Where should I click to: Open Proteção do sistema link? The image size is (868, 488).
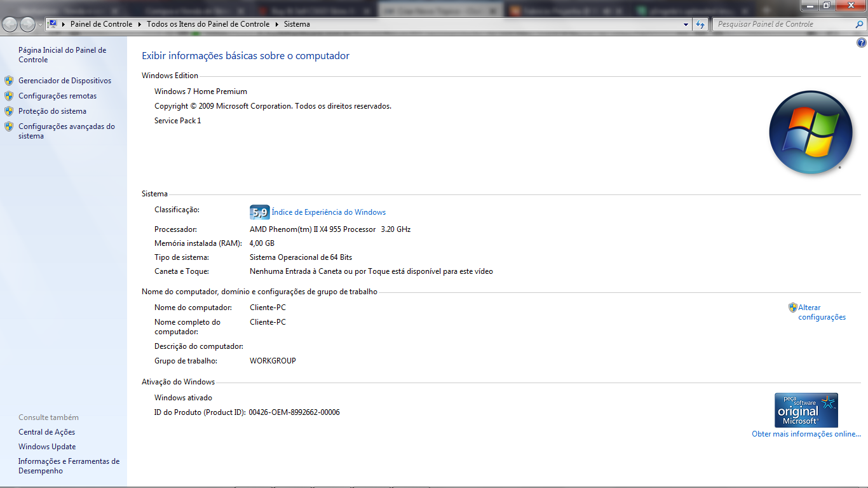tap(52, 111)
